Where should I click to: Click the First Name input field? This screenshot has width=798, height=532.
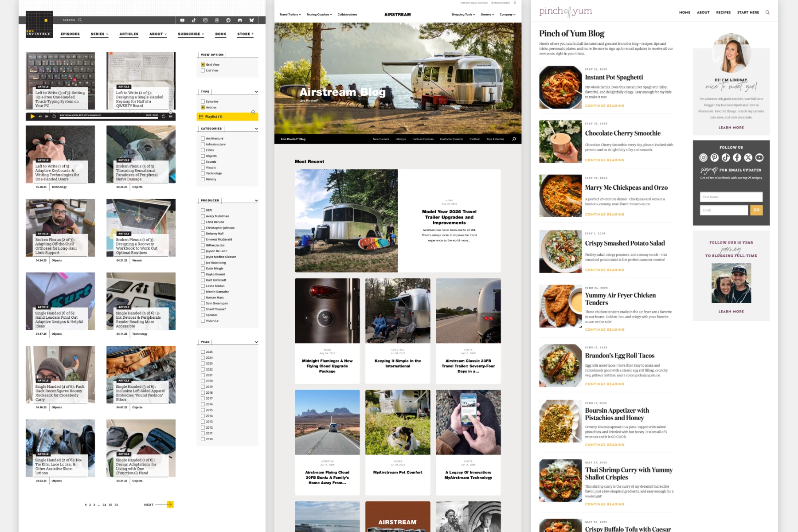point(731,197)
